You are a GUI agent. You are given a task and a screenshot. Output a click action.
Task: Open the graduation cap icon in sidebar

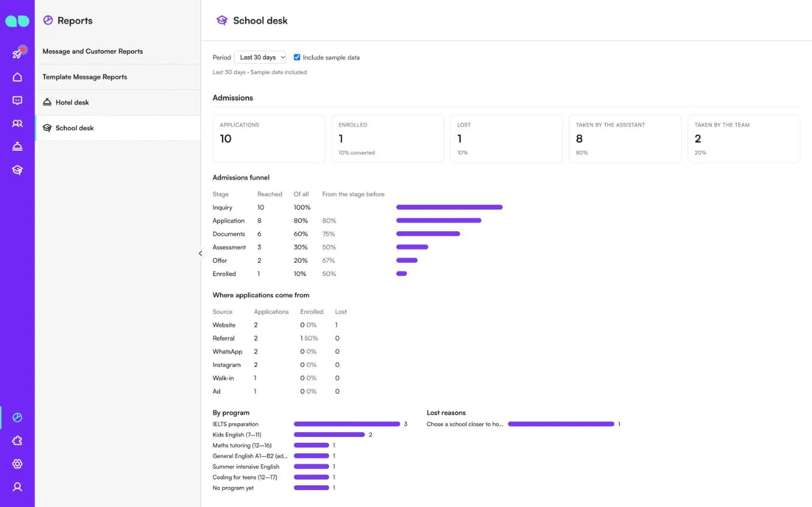(x=18, y=170)
